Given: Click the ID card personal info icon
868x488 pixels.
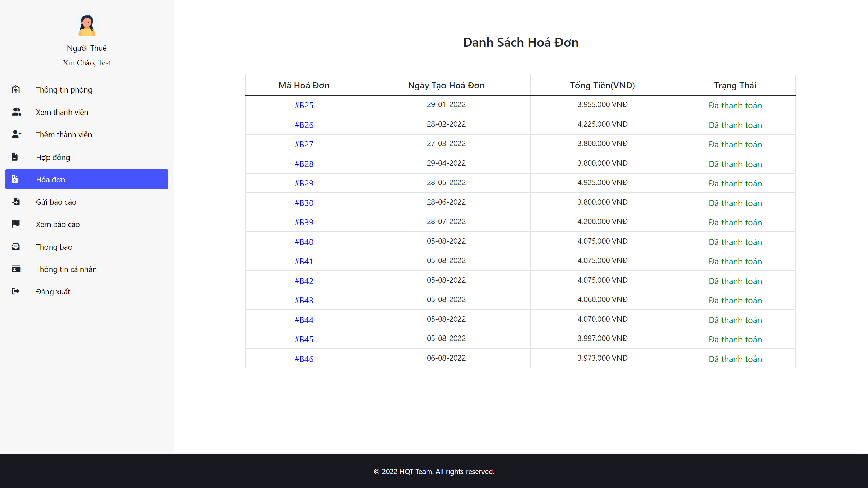Looking at the screenshot, I should coord(16,269).
